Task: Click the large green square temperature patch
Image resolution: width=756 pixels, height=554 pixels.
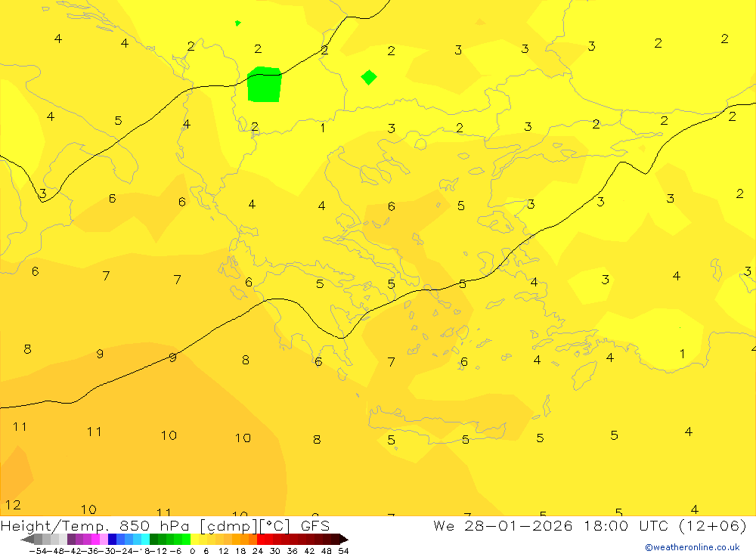Action: tap(264, 85)
